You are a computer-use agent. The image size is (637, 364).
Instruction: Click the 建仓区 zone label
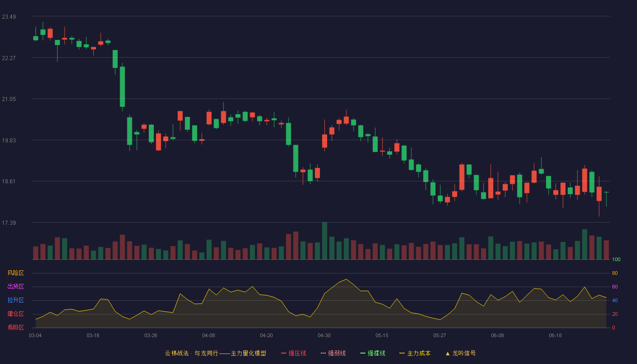[x=15, y=314]
